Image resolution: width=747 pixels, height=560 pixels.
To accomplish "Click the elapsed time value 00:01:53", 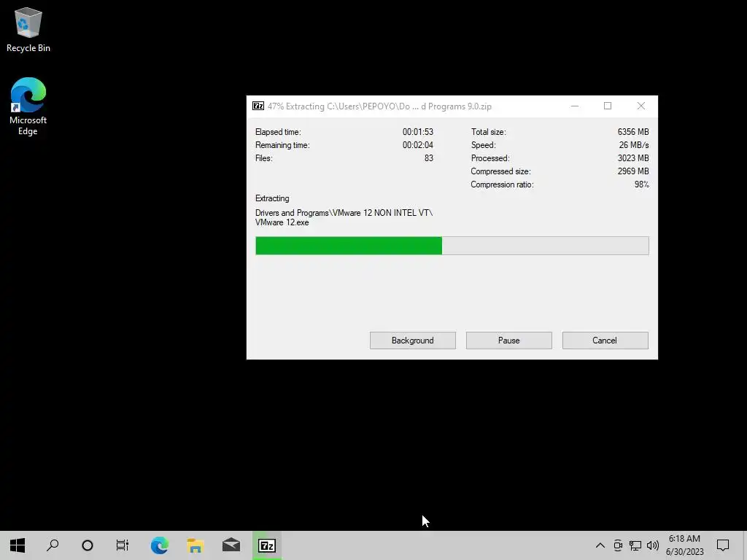I will [418, 132].
